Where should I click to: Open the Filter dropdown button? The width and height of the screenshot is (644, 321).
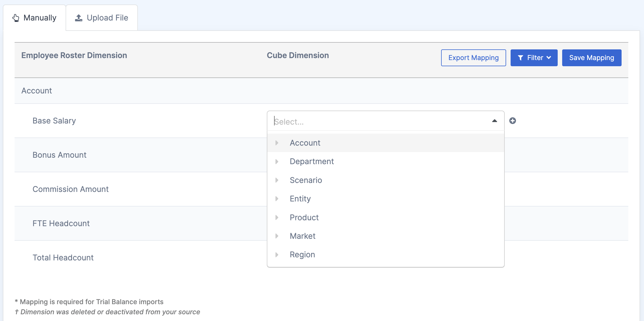(534, 58)
